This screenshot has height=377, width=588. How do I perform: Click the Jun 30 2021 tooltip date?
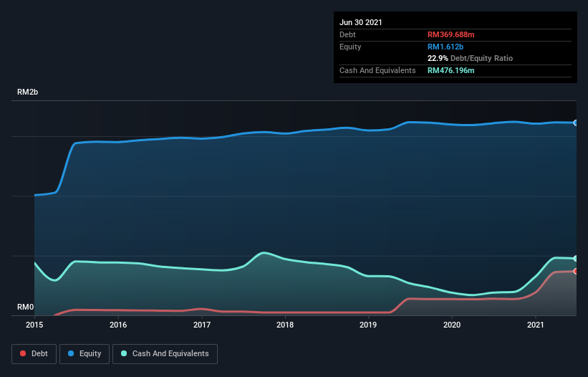361,22
